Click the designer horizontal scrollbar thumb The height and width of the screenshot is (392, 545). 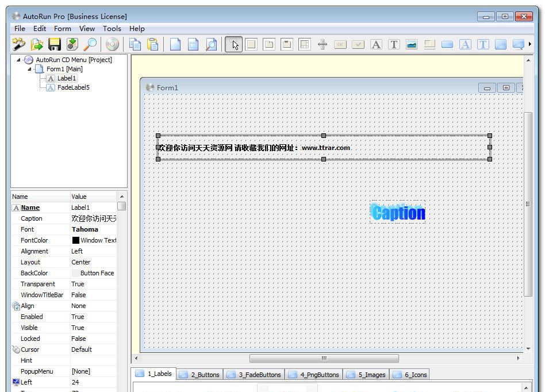pyautogui.click(x=324, y=358)
